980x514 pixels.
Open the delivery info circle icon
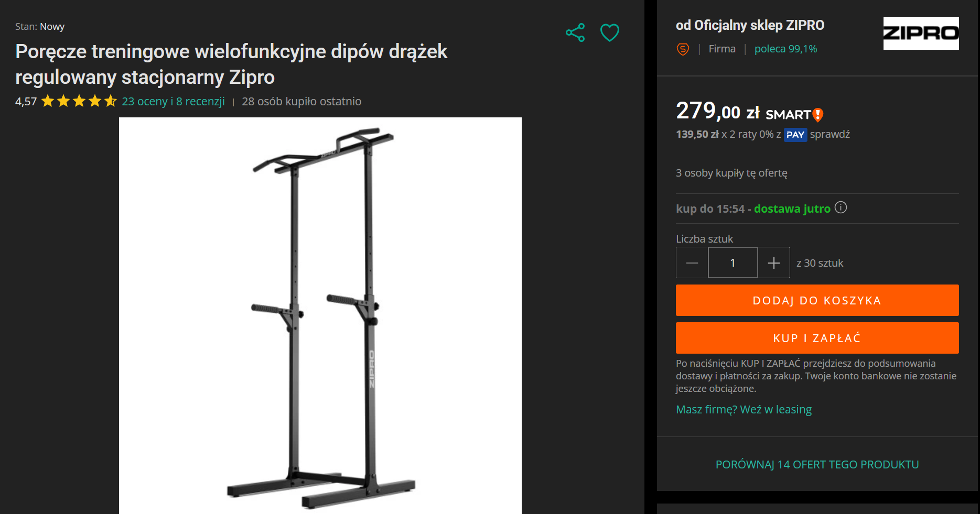(x=841, y=207)
